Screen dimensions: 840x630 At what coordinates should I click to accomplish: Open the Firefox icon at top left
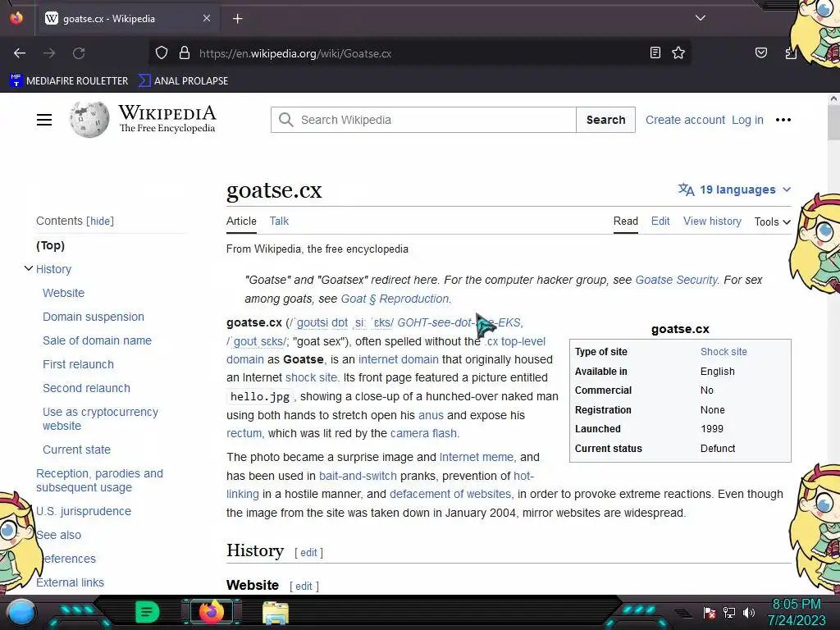coord(16,18)
